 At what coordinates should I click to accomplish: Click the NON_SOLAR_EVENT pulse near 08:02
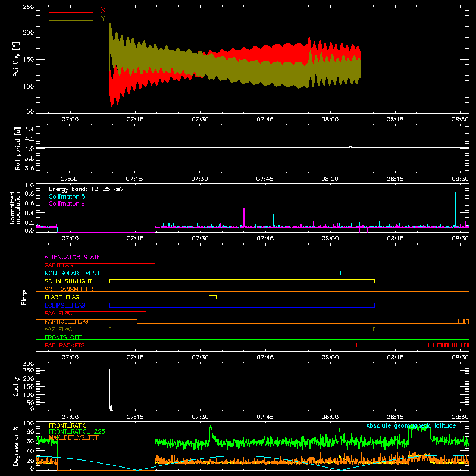tap(340, 273)
